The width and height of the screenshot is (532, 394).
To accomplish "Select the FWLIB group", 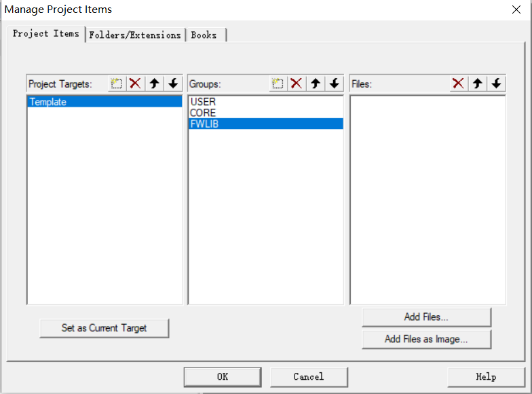I will coord(266,124).
